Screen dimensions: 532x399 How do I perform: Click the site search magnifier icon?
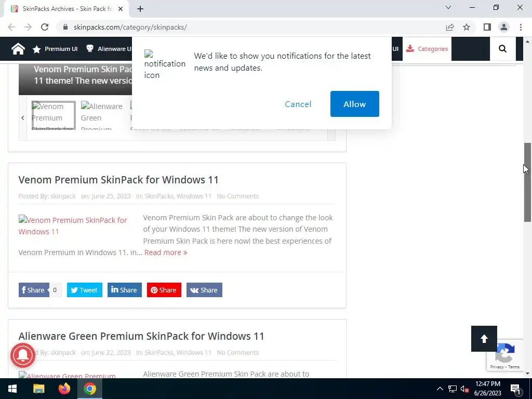(502, 49)
